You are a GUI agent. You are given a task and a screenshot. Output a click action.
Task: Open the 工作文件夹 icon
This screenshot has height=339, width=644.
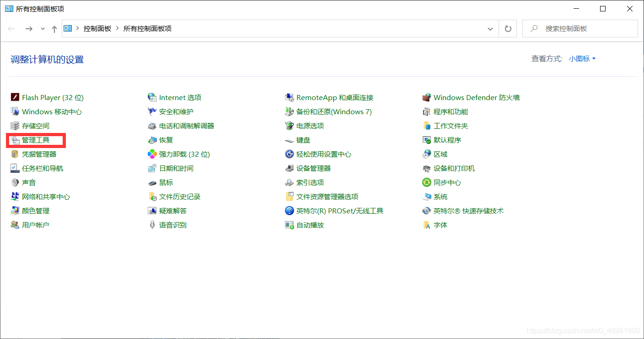[426, 126]
